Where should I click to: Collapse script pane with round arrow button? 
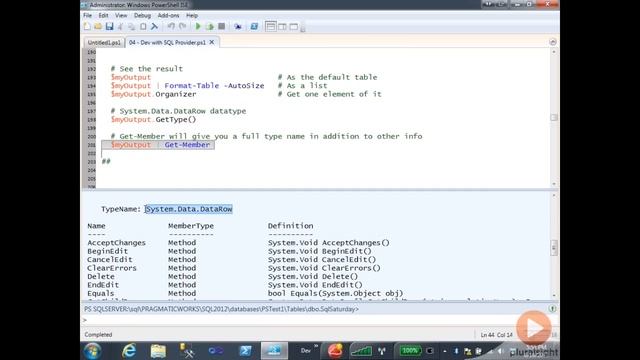553,42
